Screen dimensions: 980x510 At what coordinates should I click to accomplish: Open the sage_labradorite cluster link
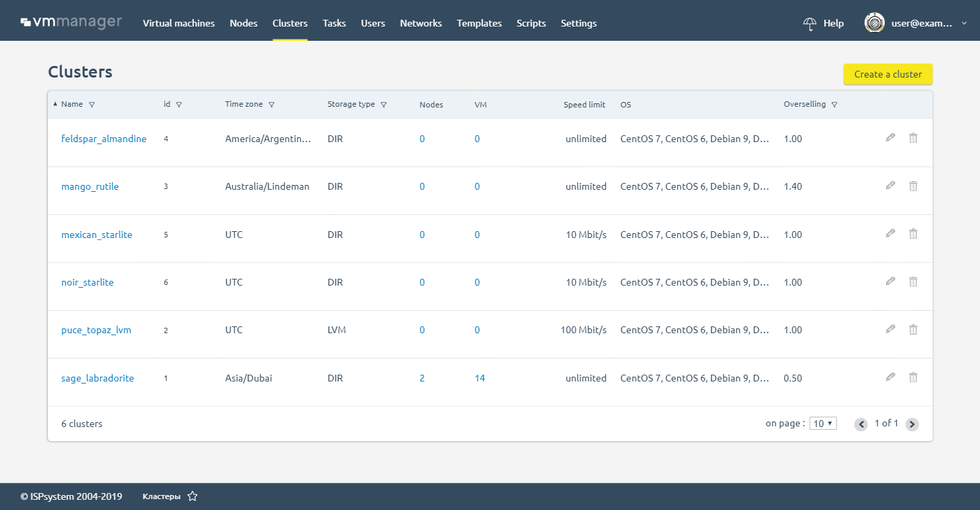click(98, 378)
